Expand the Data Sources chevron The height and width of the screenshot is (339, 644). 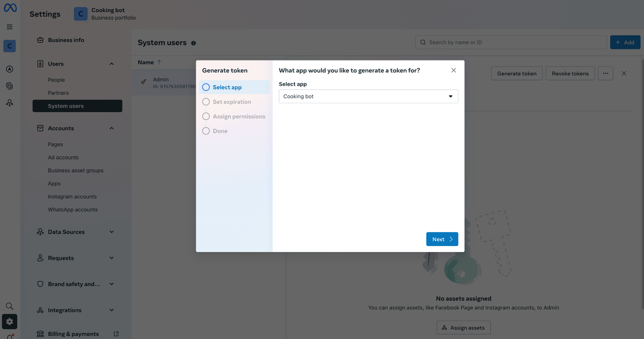click(x=112, y=232)
